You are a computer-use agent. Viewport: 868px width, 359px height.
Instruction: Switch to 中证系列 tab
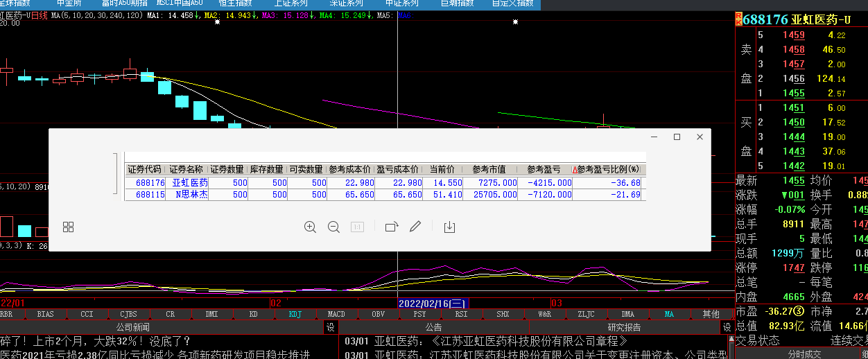click(402, 3)
